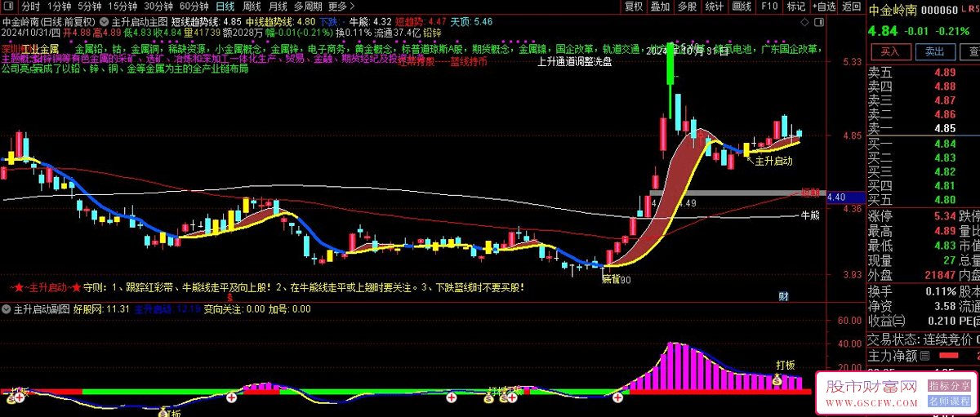Switch to the 1分钟 timeframe
This screenshot has height=417, width=980.
(x=60, y=6)
